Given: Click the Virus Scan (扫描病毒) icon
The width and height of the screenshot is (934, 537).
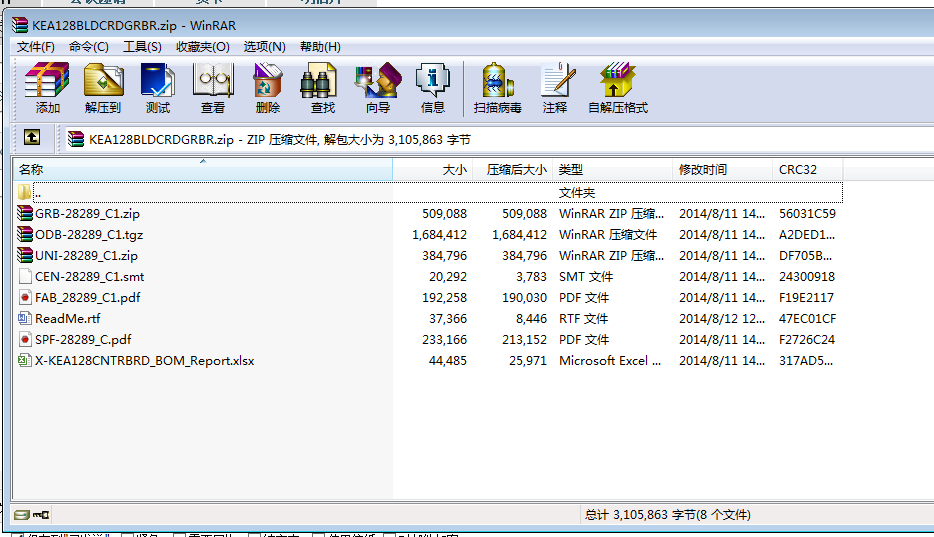Looking at the screenshot, I should (497, 88).
